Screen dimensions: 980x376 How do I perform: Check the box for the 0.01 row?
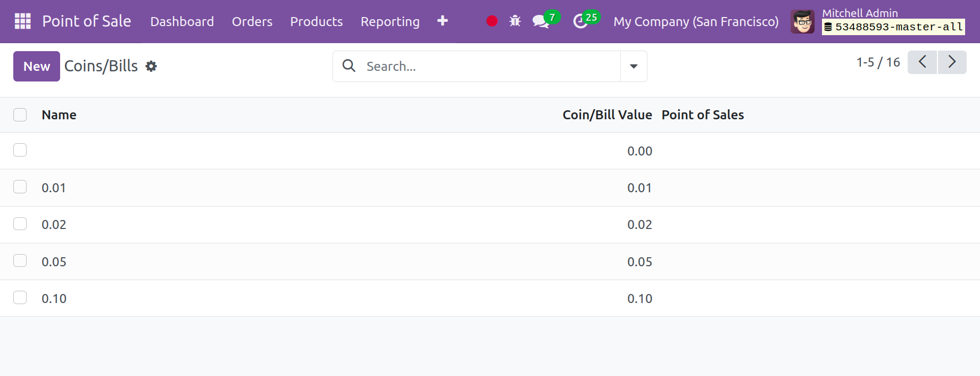(x=20, y=187)
